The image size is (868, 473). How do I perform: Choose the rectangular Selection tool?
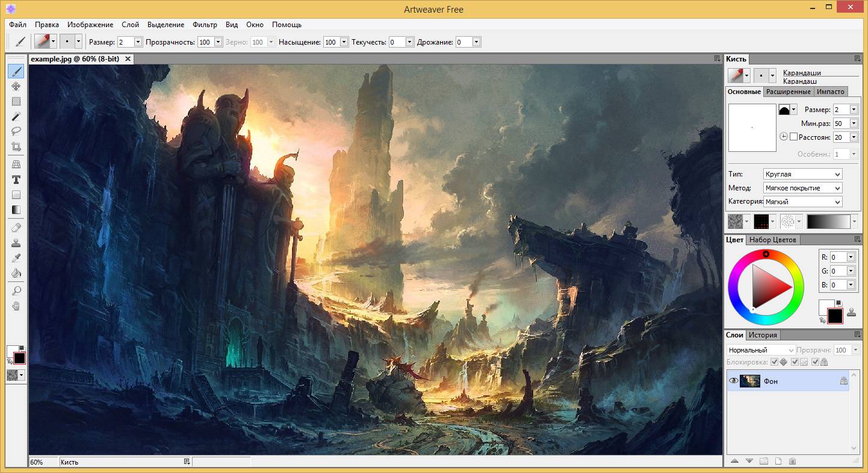16,101
